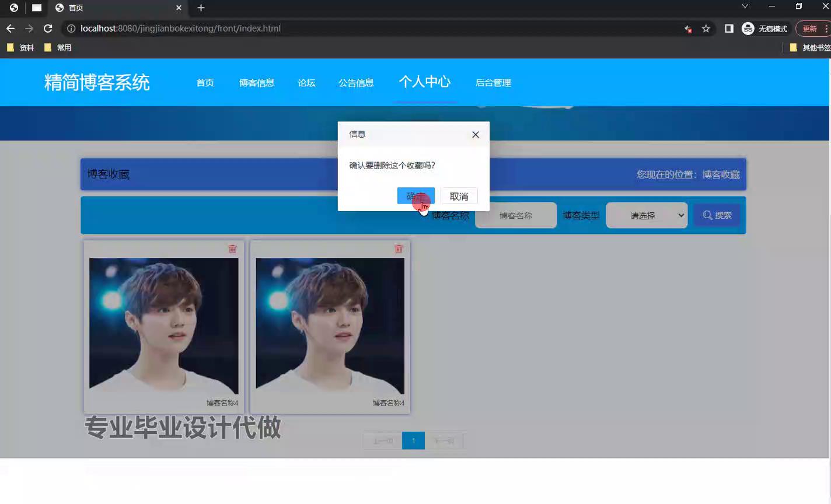Open the browser side panel icon
Image resolution: width=831 pixels, height=504 pixels.
(729, 29)
